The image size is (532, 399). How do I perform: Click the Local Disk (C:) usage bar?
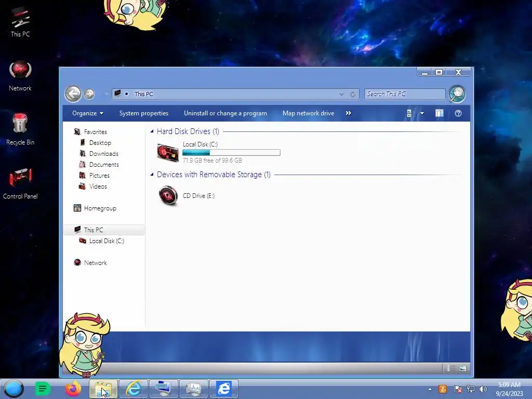(x=231, y=153)
